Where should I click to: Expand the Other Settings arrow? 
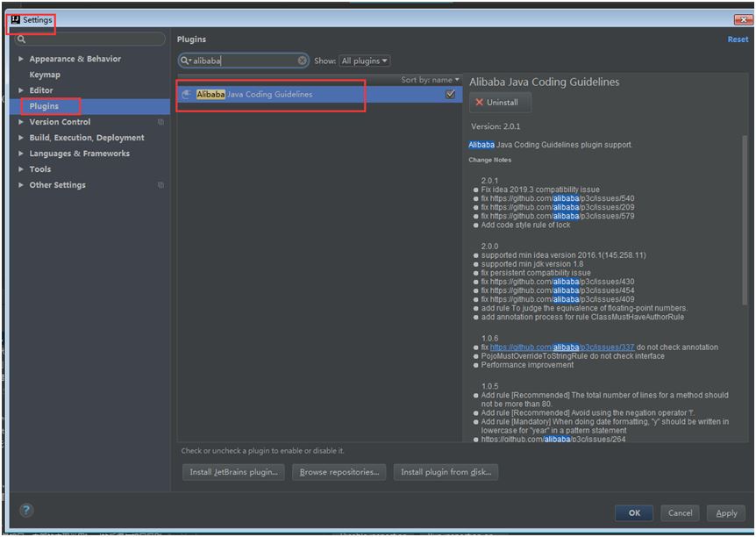21,185
